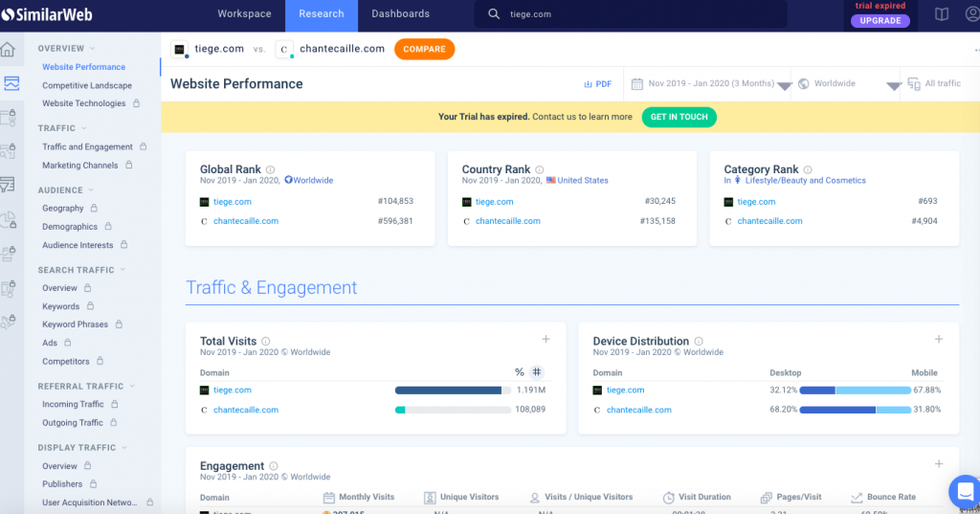Open the user profile icon
980x514 pixels.
972,13
